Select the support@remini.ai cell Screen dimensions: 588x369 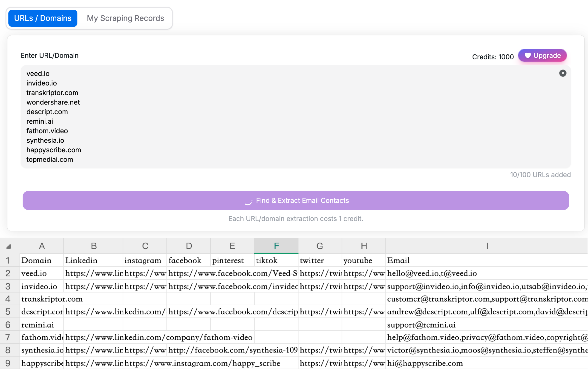tap(421, 325)
